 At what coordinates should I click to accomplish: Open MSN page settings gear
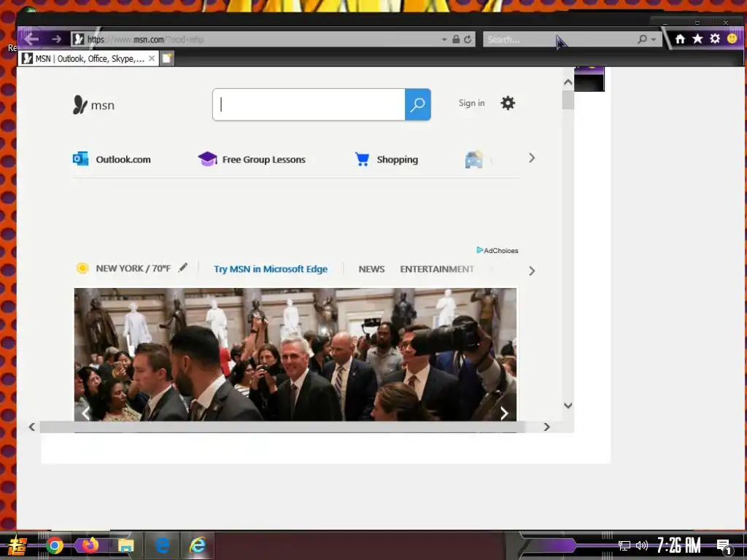click(508, 103)
